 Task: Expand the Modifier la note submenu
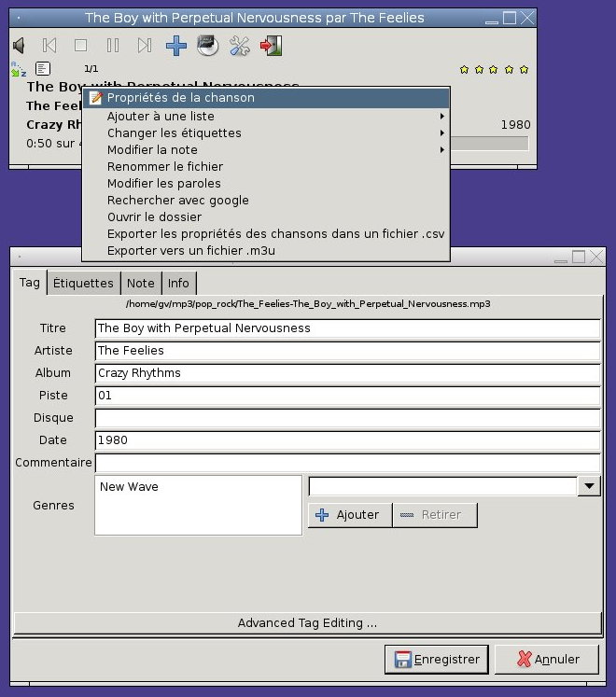pos(266,150)
